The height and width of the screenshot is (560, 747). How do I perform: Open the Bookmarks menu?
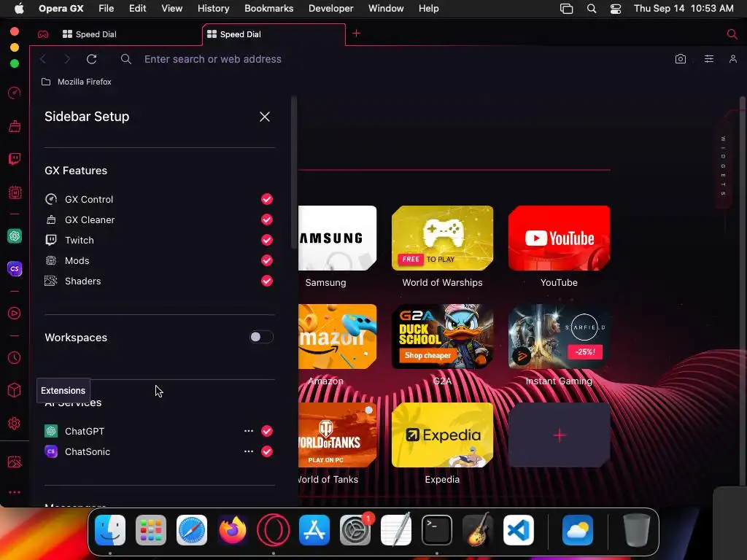click(x=268, y=9)
